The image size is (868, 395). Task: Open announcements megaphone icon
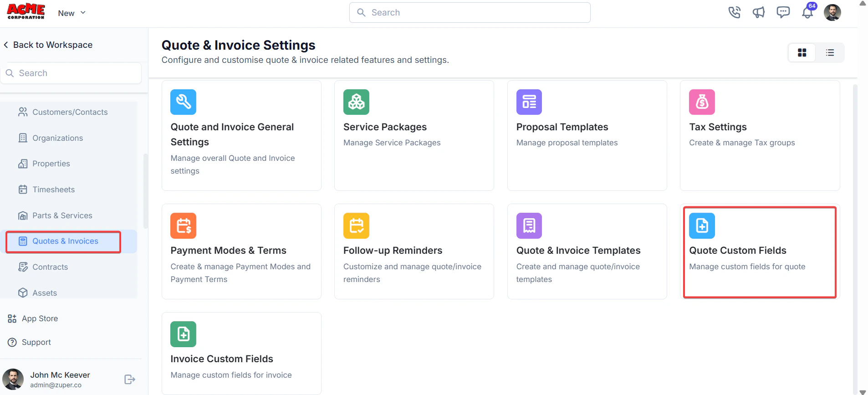(759, 12)
